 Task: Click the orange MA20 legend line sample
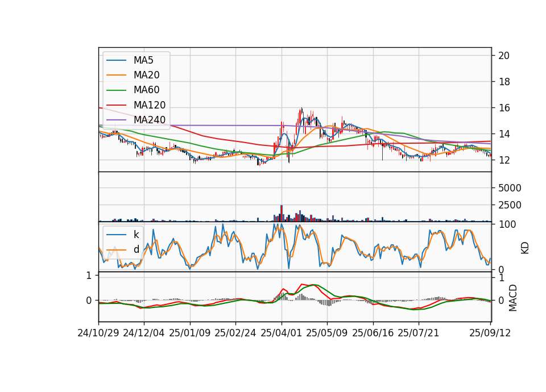tap(117, 75)
